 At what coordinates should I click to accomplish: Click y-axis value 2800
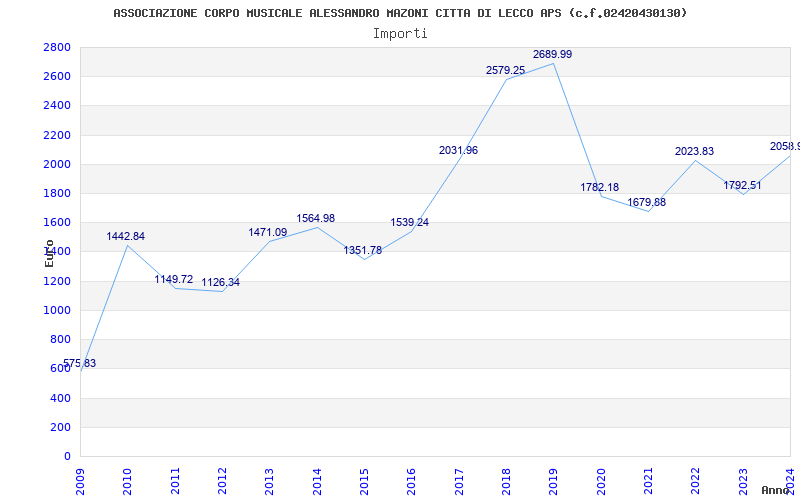(x=57, y=47)
